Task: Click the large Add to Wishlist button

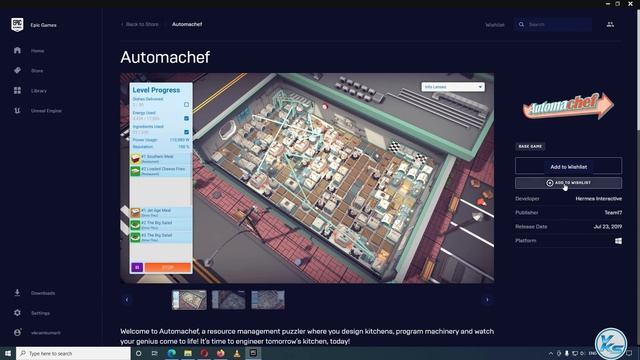Action: tap(568, 167)
